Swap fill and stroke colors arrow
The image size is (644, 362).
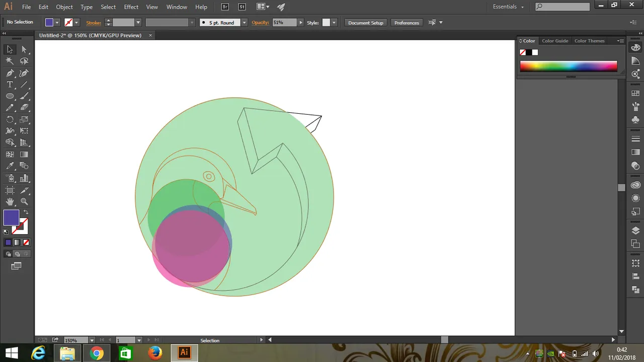click(x=26, y=212)
